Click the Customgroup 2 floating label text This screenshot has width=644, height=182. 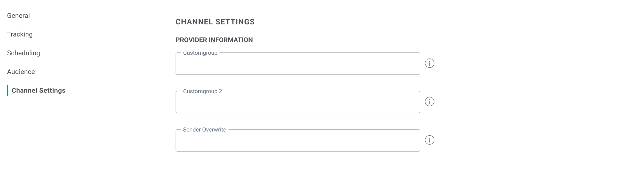[202, 91]
